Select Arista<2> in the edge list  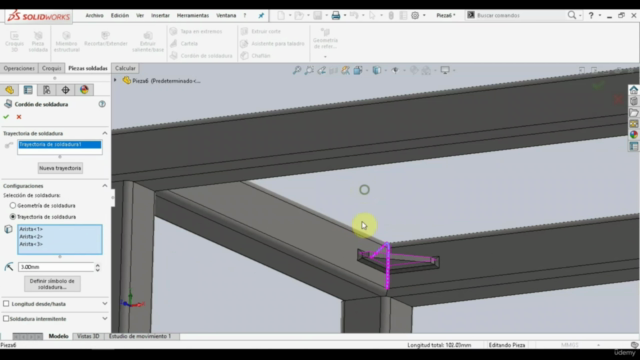(31, 236)
